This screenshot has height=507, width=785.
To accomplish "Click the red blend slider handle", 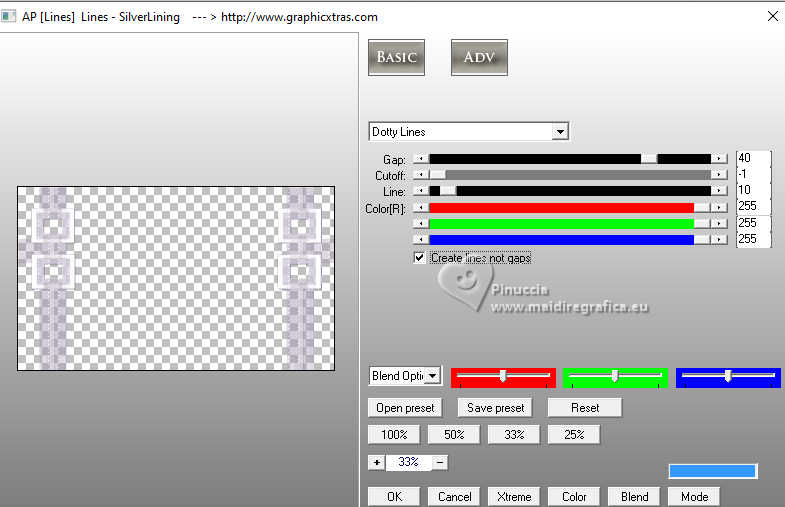I will click(x=503, y=376).
